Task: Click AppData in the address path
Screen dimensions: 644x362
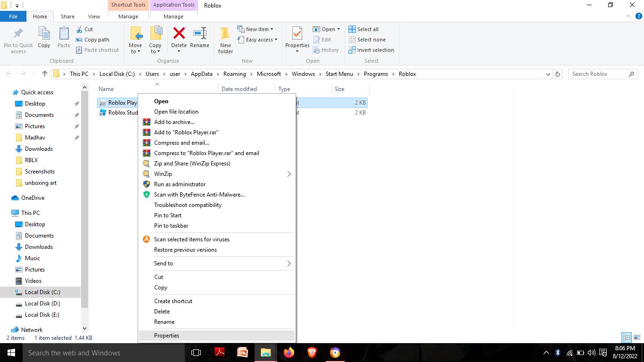Action: click(x=202, y=74)
